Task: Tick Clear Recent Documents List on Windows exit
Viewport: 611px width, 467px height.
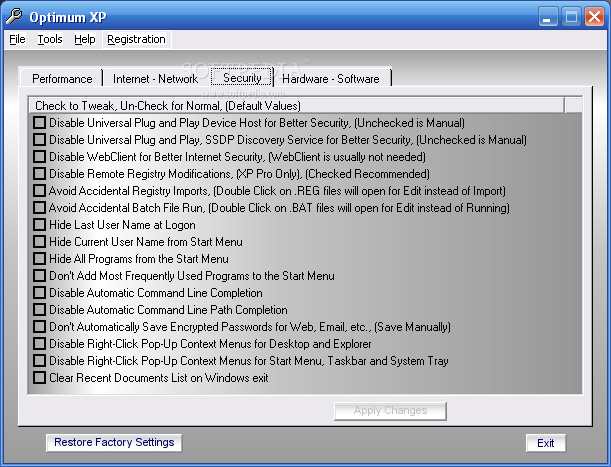Action: pyautogui.click(x=39, y=377)
